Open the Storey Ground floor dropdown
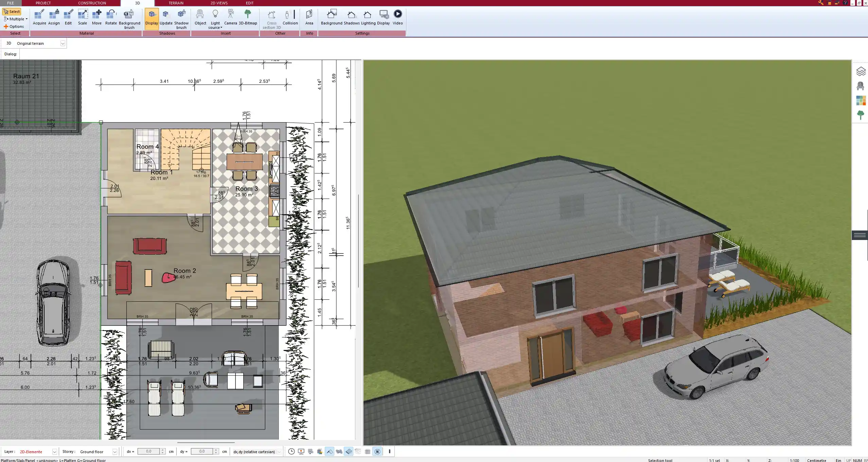The height and width of the screenshot is (462, 868). pyautogui.click(x=115, y=452)
